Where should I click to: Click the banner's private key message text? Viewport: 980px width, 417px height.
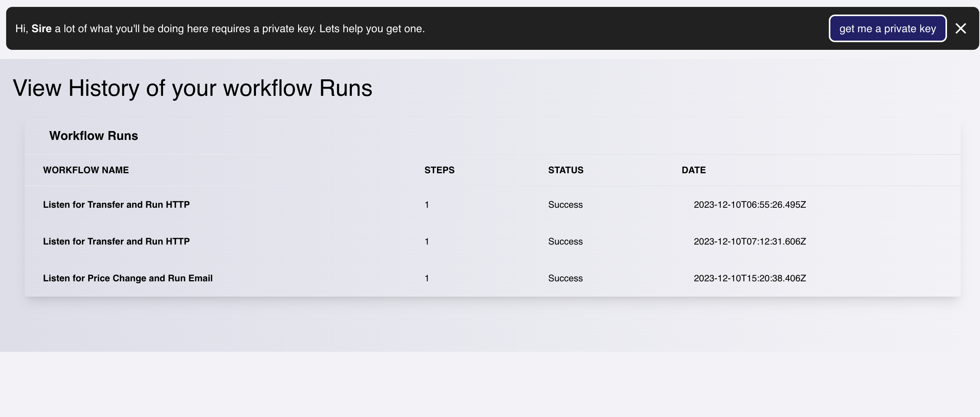tap(240, 29)
